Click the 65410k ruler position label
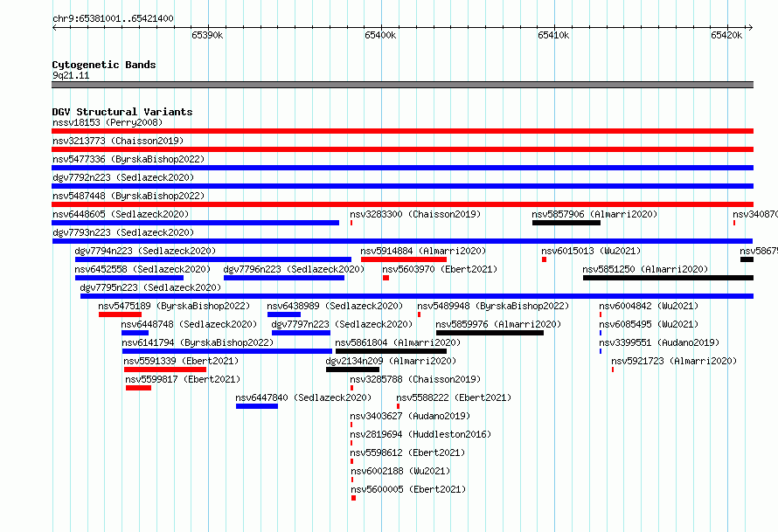 pos(553,35)
